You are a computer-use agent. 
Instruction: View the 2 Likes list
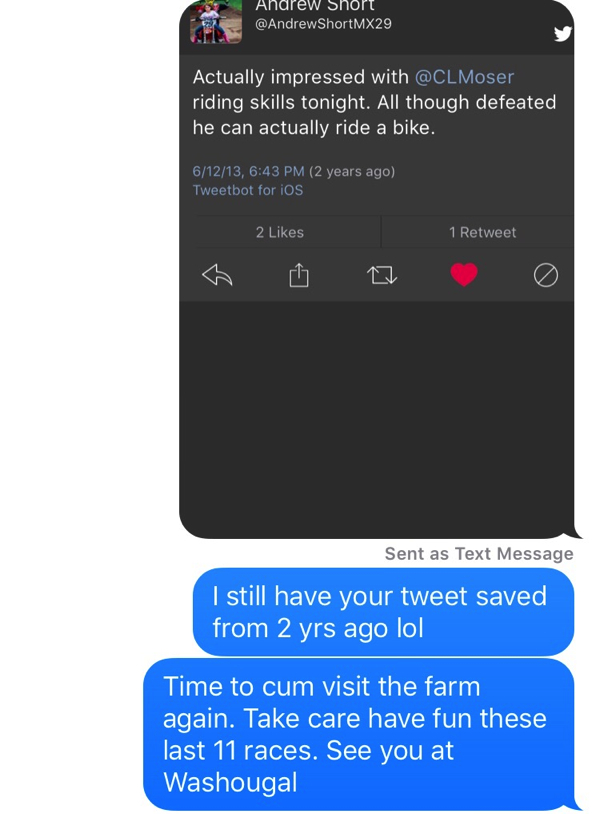tap(280, 232)
